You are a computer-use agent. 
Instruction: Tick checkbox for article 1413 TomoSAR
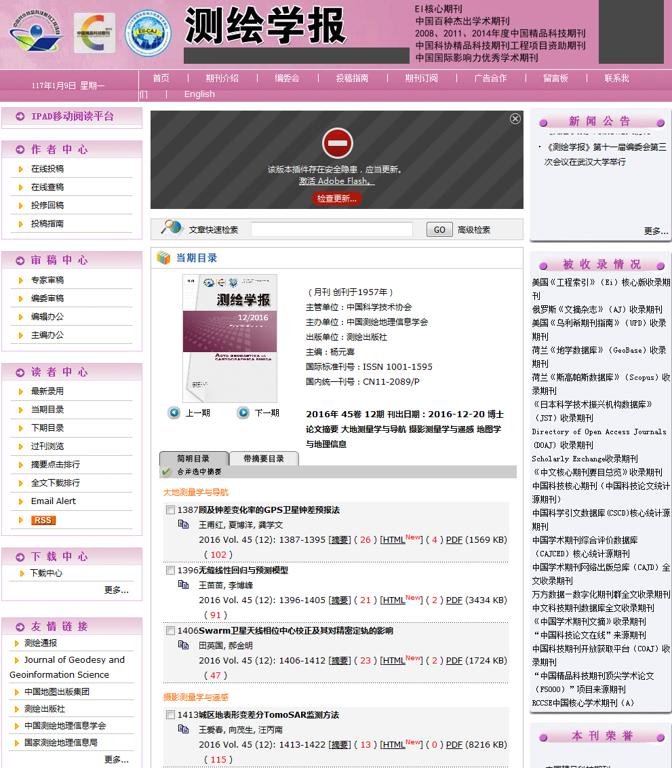[170, 715]
